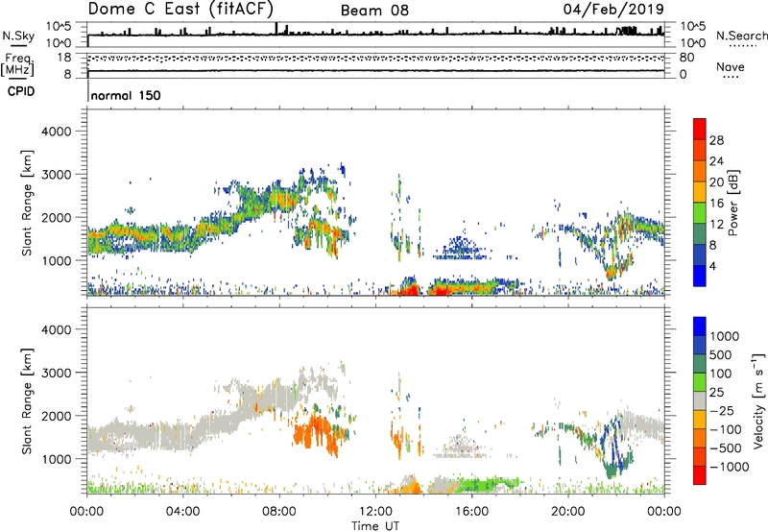Pick the red top segment of Power colorbar
Screen dimensions: 768x532
point(700,130)
